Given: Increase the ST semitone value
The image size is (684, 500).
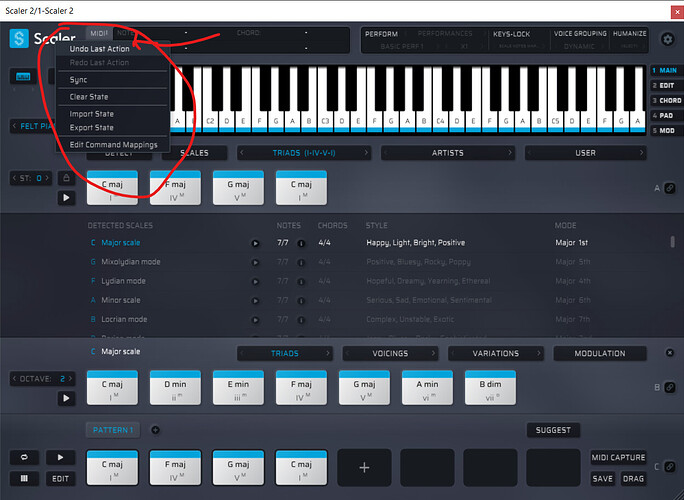Looking at the screenshot, I should (x=47, y=178).
